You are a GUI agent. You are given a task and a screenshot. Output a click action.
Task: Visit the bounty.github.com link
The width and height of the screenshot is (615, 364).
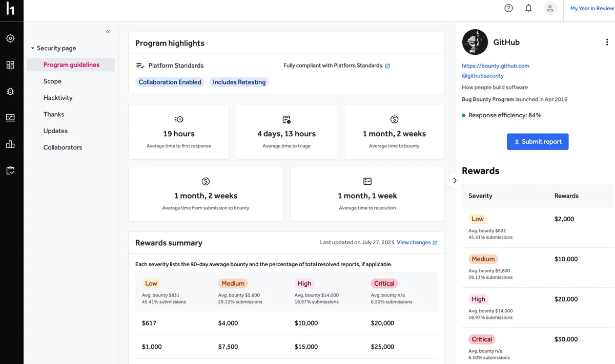(x=495, y=66)
